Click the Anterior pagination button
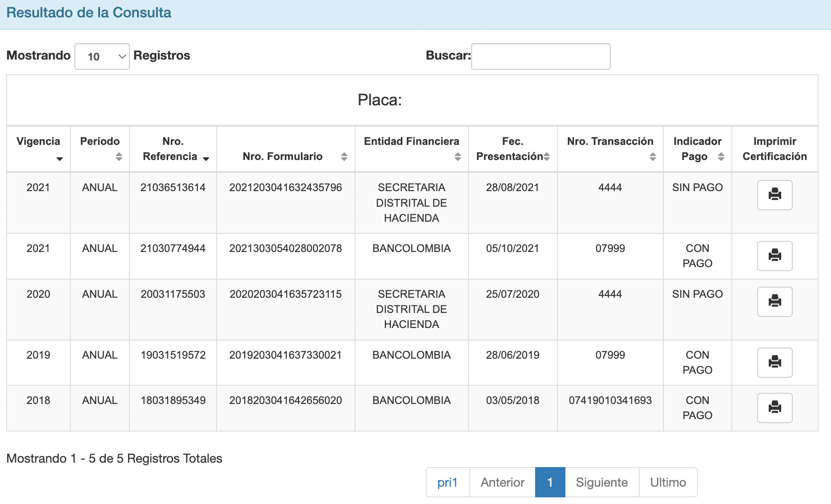This screenshot has width=831, height=504. tap(502, 482)
